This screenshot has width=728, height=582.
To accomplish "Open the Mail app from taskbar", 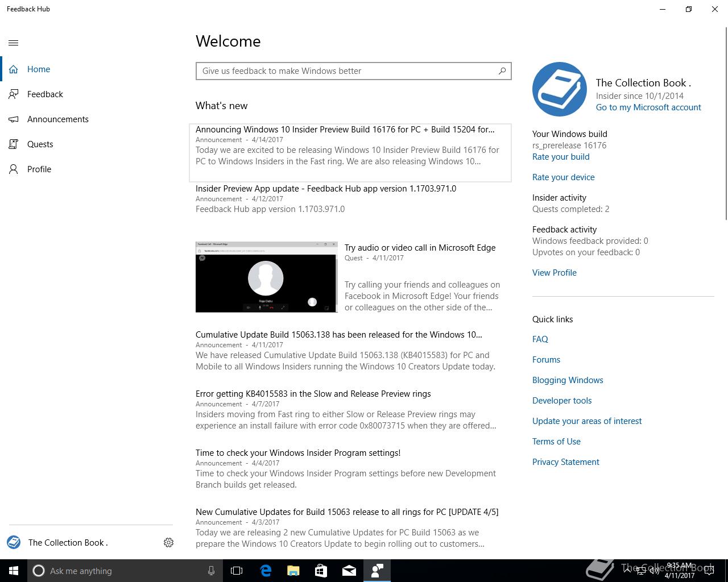I will click(349, 571).
